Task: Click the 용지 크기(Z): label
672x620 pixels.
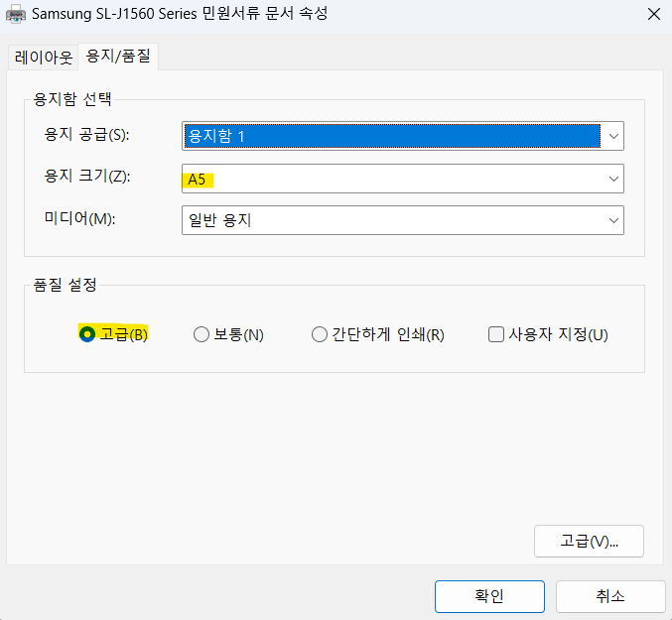Action: point(87,176)
